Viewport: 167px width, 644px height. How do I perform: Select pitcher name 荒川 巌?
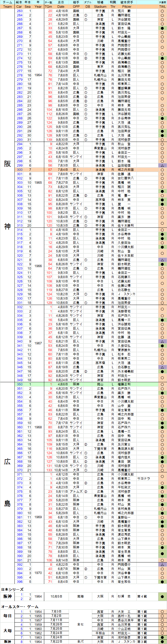tap(124, 11)
